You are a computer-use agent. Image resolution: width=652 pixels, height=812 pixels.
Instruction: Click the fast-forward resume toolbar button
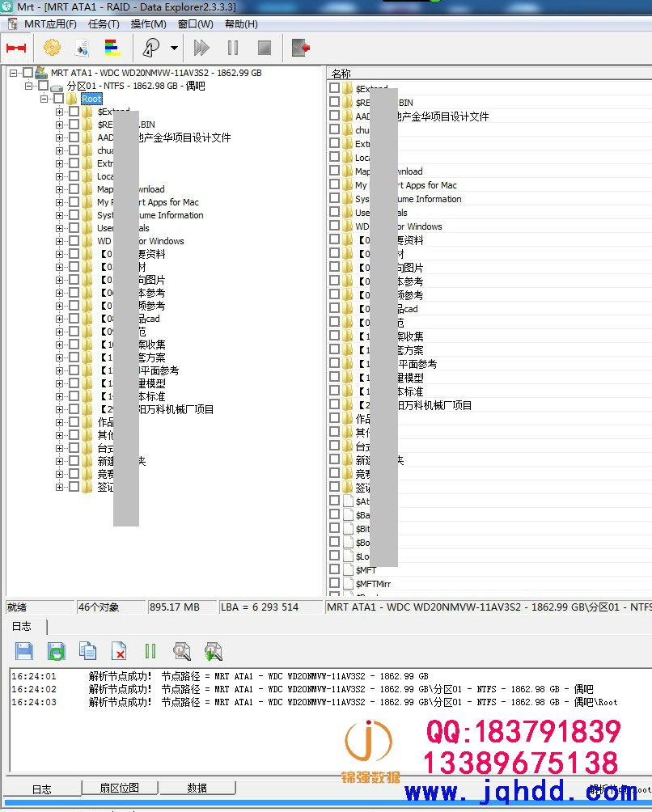point(201,49)
